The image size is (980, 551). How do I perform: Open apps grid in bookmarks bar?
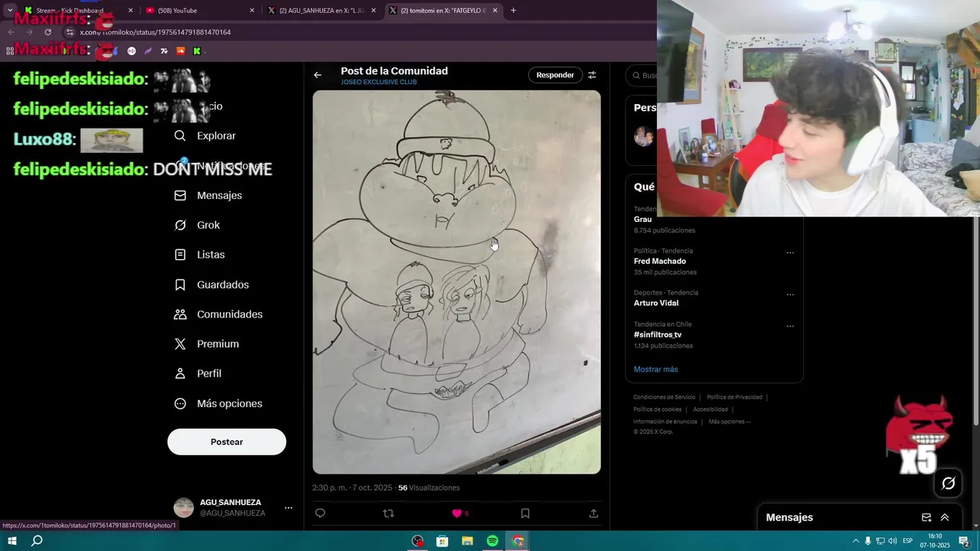[x=10, y=51]
